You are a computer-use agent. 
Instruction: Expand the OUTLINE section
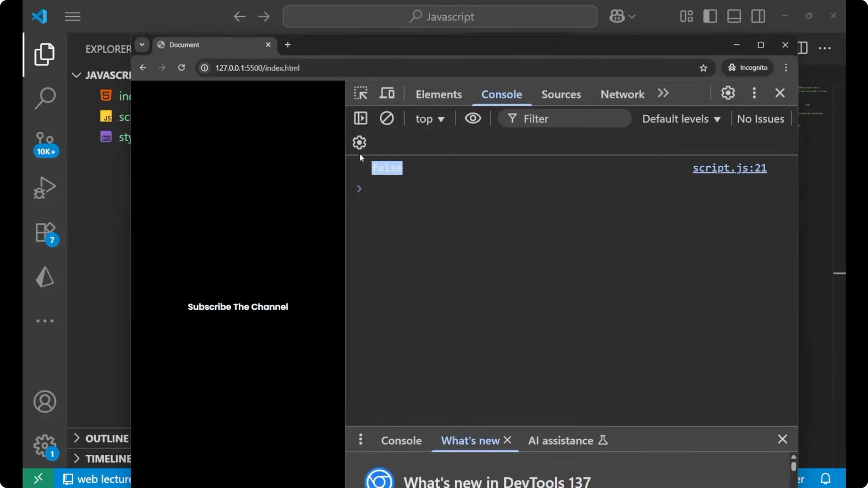(x=101, y=438)
